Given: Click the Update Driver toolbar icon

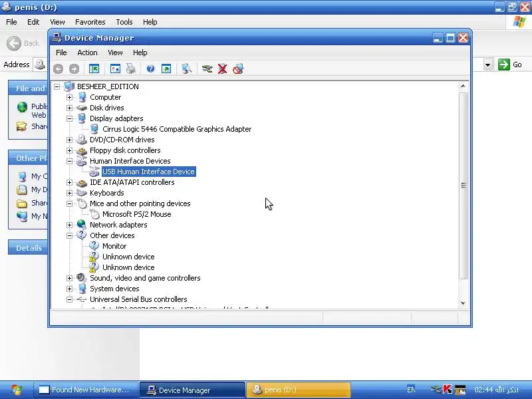Looking at the screenshot, I should (x=207, y=69).
